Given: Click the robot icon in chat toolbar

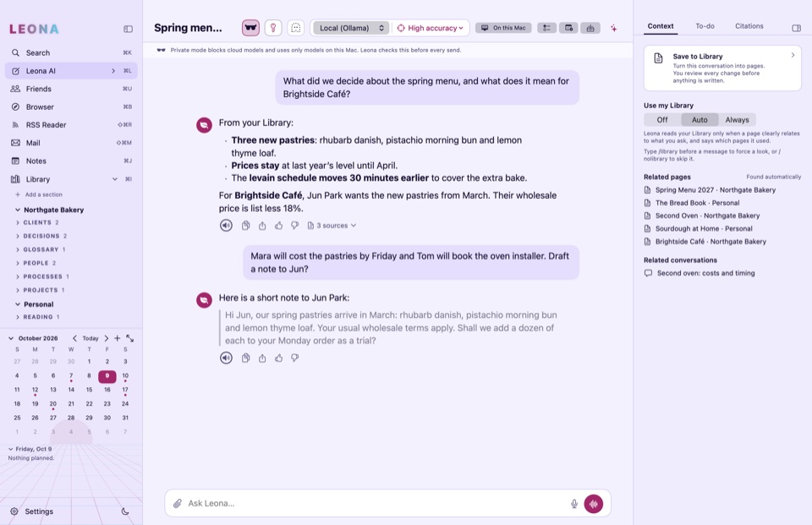Looking at the screenshot, I should pos(590,28).
